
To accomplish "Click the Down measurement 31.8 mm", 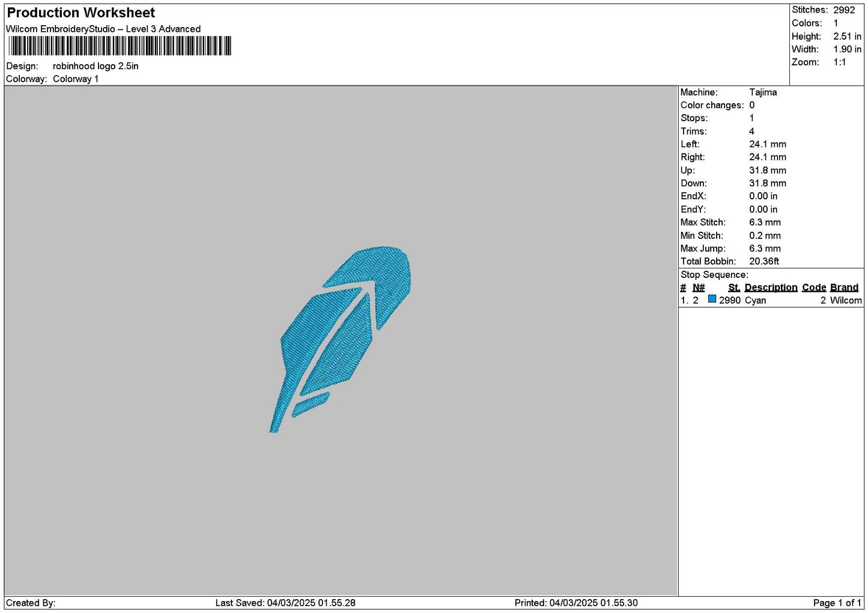I will [768, 183].
